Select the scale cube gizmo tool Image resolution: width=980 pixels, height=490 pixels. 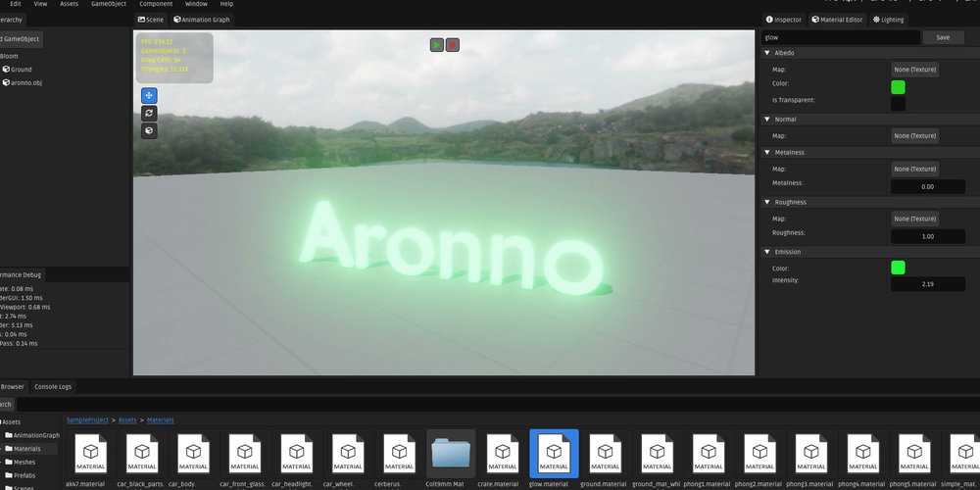(x=149, y=130)
